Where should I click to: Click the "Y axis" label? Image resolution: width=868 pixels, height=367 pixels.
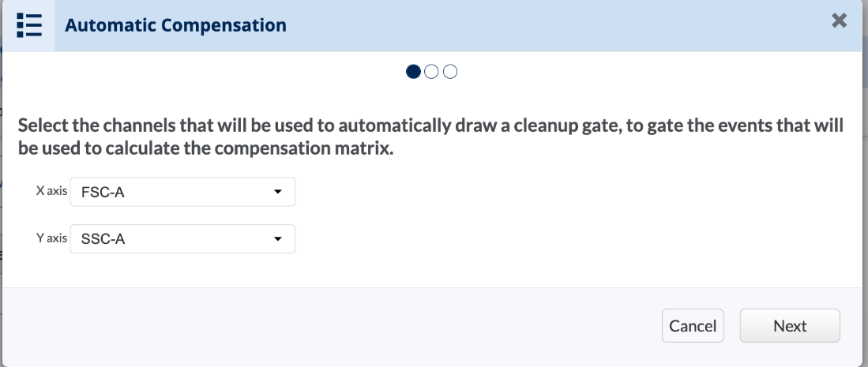(51, 238)
